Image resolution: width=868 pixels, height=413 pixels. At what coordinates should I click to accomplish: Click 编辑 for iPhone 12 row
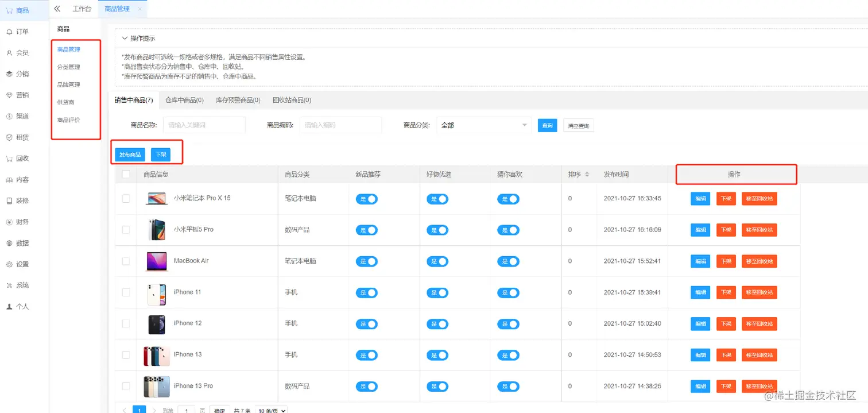pyautogui.click(x=700, y=324)
